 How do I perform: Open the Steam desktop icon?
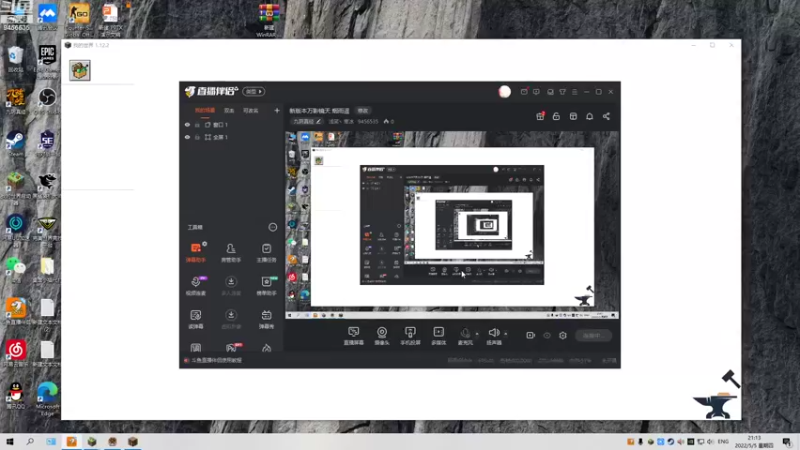15,142
